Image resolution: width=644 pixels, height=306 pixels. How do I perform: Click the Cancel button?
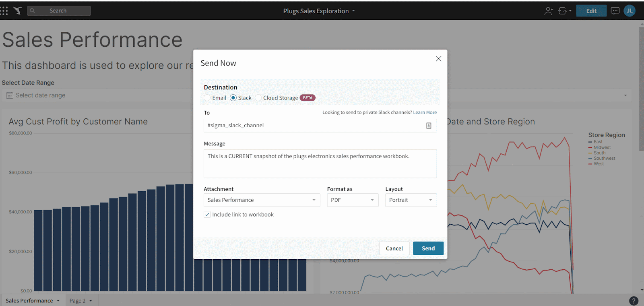tap(394, 248)
